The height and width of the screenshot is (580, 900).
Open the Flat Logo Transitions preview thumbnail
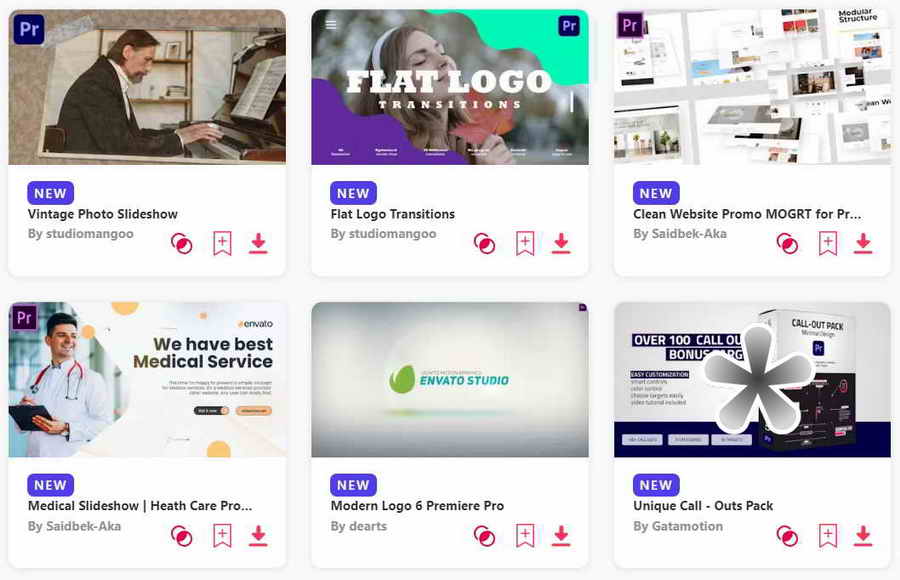[x=450, y=87]
